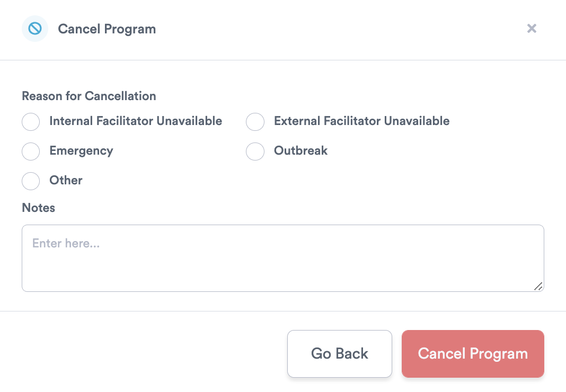Image resolution: width=566 pixels, height=392 pixels.
Task: Click the Cancel Program dialog title
Action: pos(107,29)
